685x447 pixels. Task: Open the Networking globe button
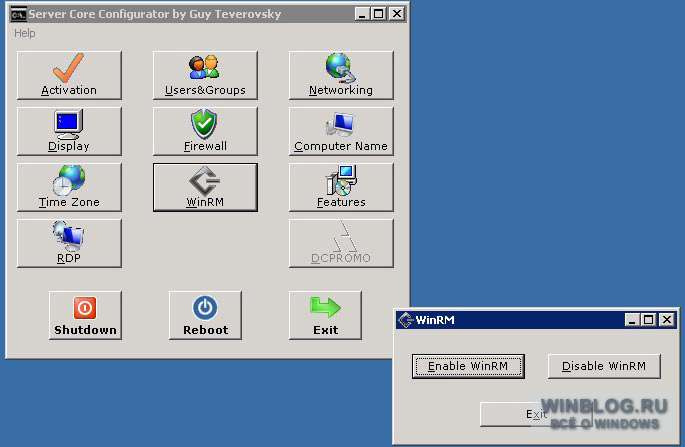tap(341, 75)
